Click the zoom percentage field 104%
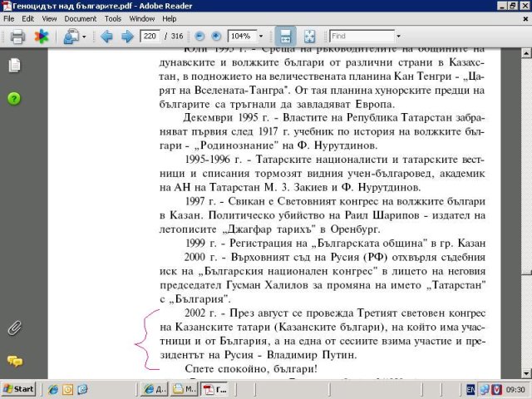Screen dimensions: 532x399 [242, 36]
